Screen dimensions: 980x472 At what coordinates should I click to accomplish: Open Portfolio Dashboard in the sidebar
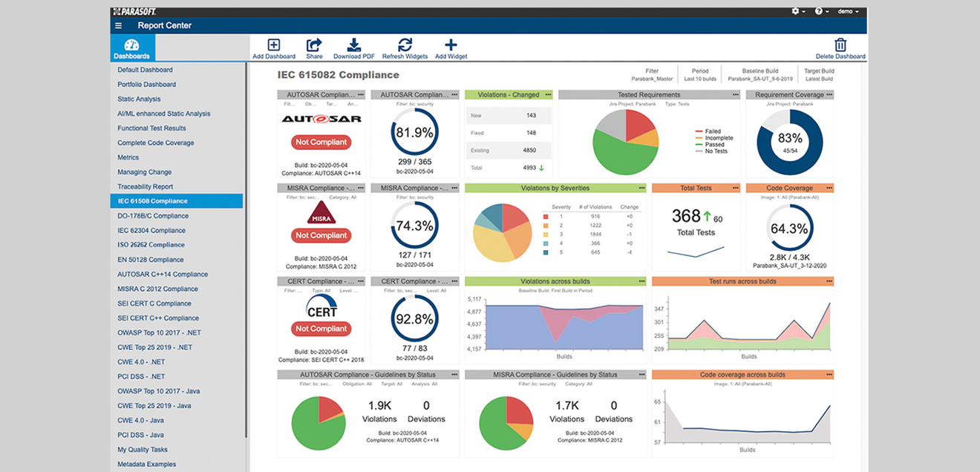[146, 85]
